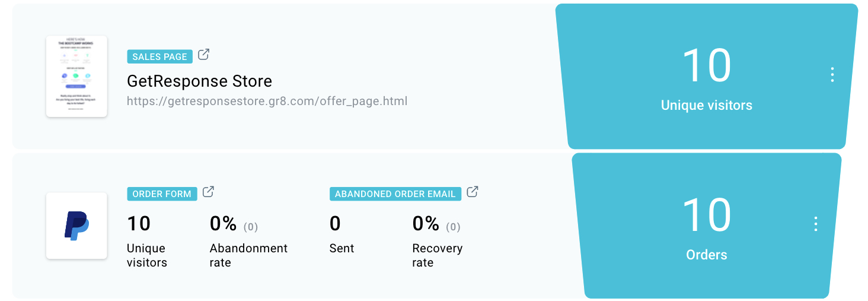Open the abandoned order email external link icon

(472, 192)
